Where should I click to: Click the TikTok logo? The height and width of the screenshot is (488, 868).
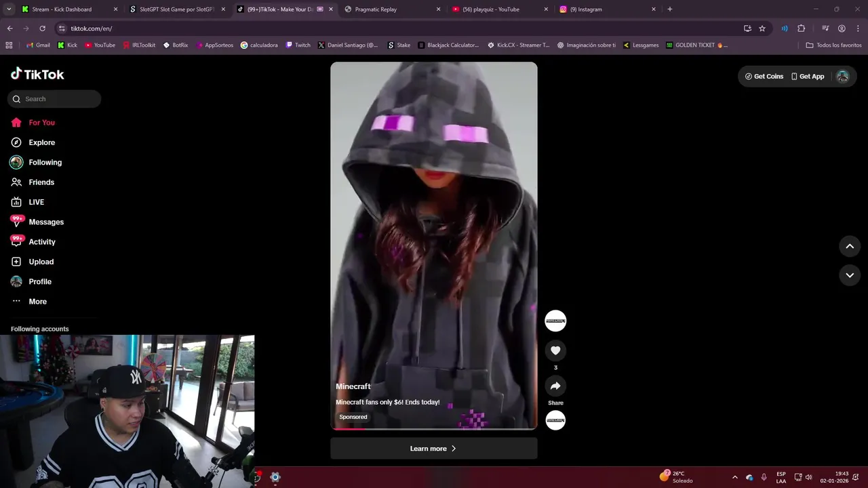click(x=37, y=74)
